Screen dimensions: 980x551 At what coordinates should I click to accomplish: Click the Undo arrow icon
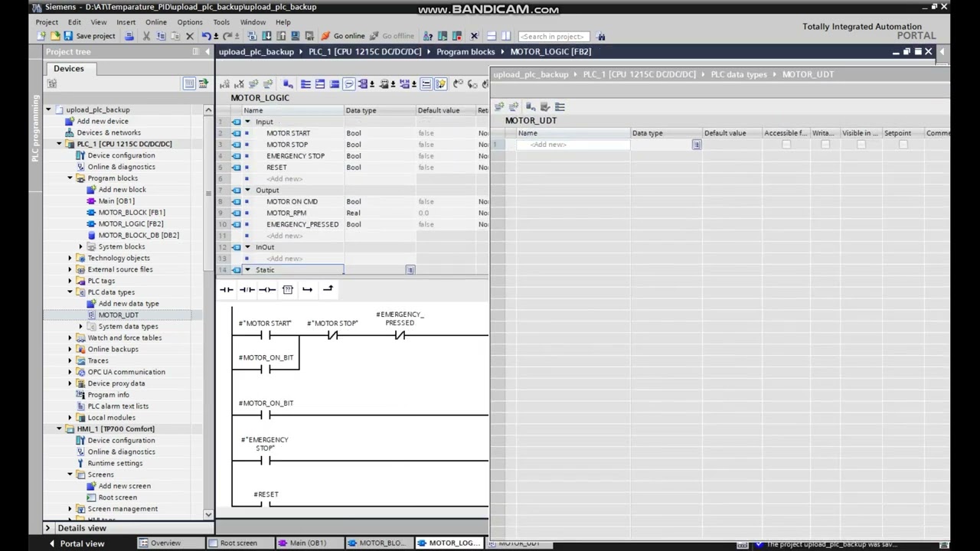[207, 36]
